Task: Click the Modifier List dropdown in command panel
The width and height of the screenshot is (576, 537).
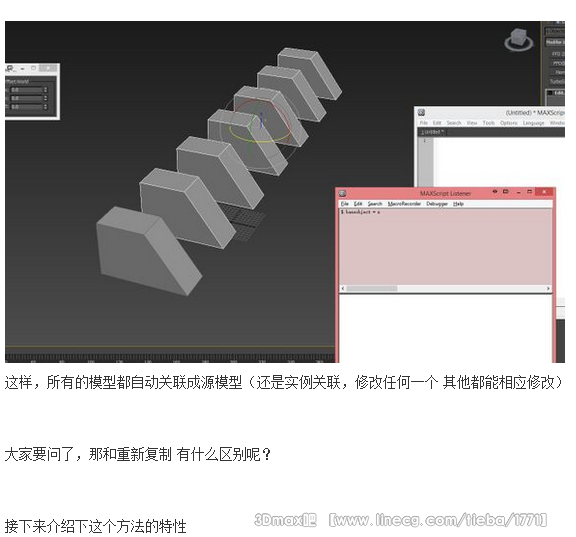Action: (x=555, y=42)
